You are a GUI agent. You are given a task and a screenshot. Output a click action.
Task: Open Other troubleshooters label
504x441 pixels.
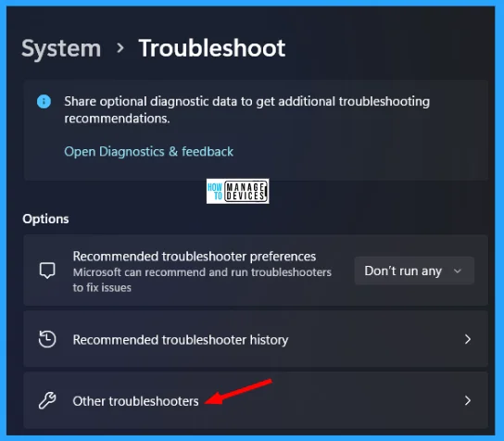pos(135,401)
